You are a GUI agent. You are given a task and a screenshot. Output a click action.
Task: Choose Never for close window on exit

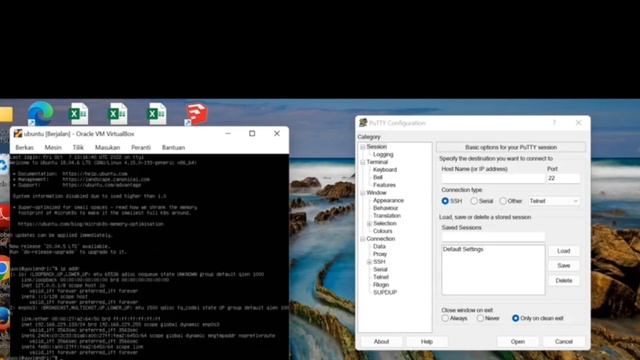pos(480,318)
